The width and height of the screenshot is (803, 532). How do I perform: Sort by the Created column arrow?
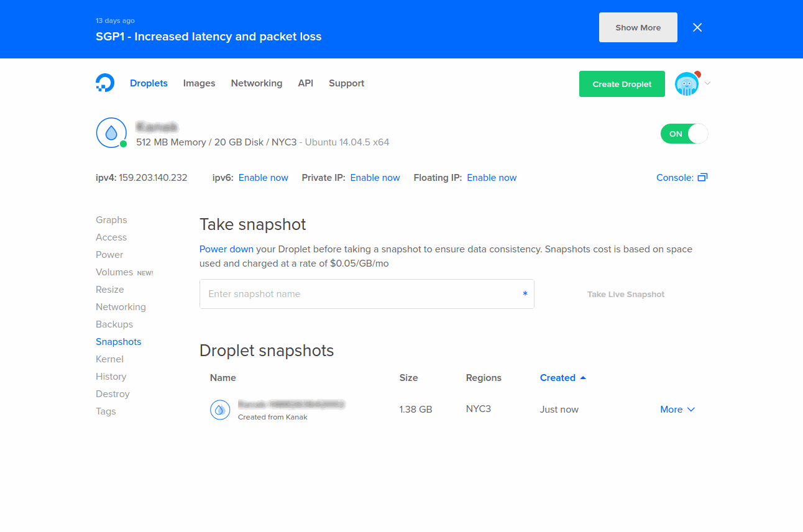[583, 378]
